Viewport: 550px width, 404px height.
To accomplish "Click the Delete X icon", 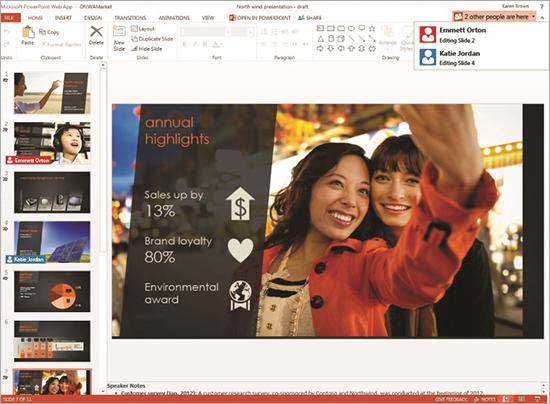I will 96,32.
